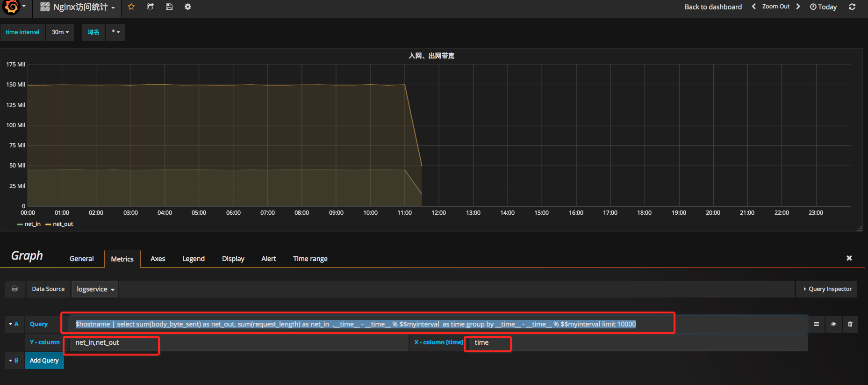
Task: Click the panel resize handle corner
Action: [x=859, y=228]
